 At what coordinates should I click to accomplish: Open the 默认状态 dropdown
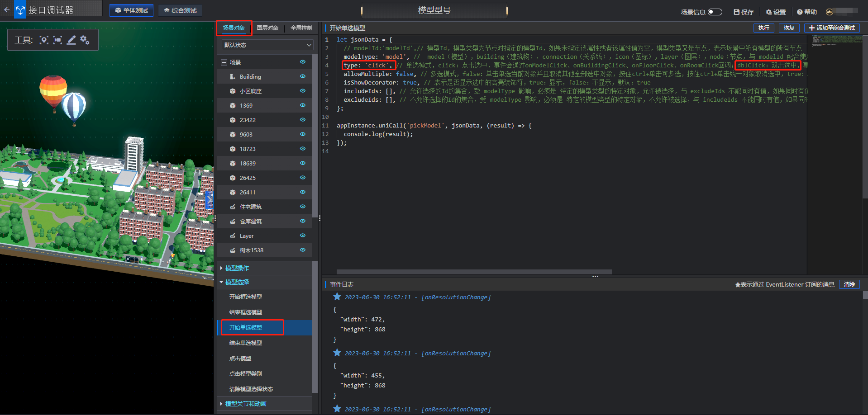(x=267, y=45)
